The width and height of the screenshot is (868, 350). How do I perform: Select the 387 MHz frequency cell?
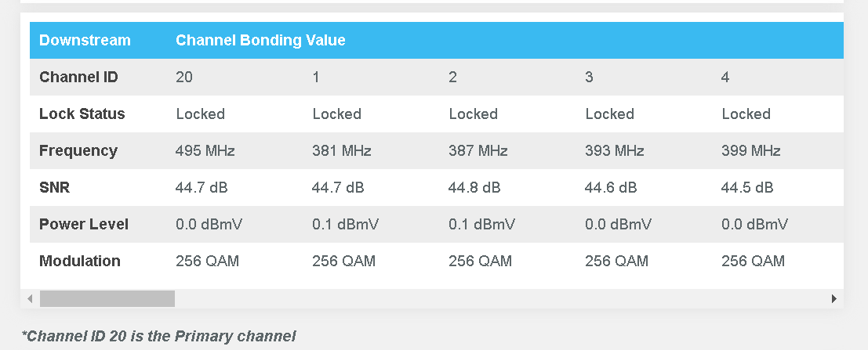pos(478,151)
